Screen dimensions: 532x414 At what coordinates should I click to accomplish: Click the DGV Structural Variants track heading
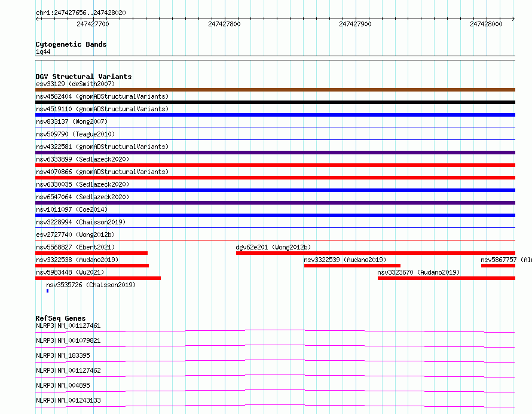[83, 77]
